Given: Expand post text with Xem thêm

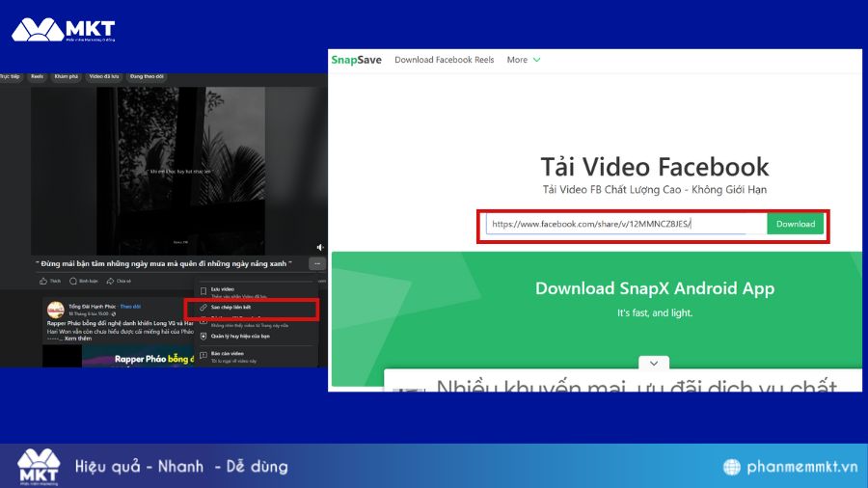Looking at the screenshot, I should tap(77, 339).
